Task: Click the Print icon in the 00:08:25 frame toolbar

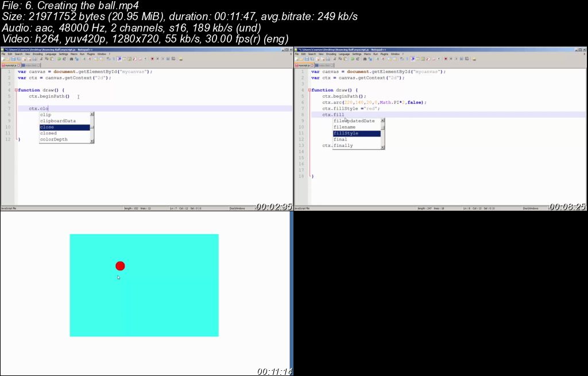Action: [328, 59]
